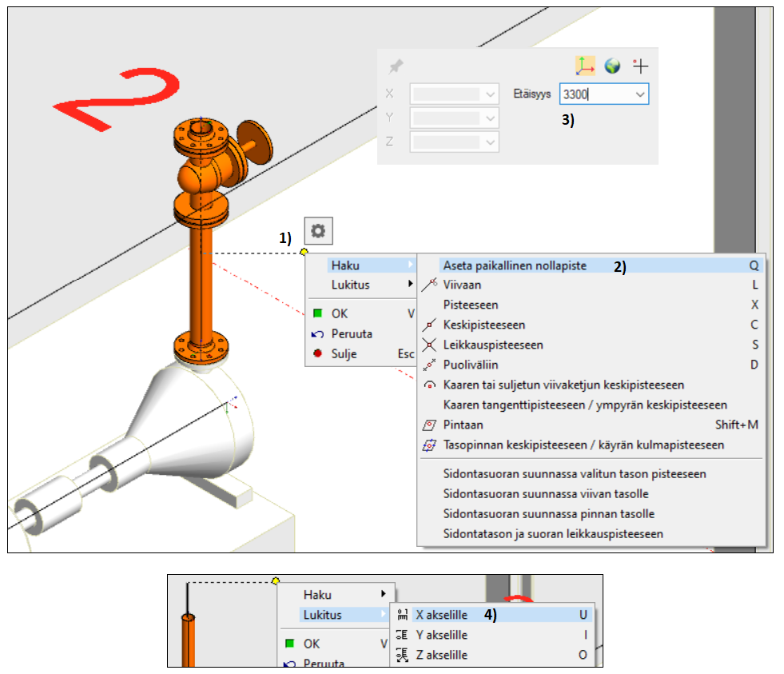Viewport: 784px width, 674px height.
Task: Click the gear settings button near cursor
Action: [x=319, y=231]
